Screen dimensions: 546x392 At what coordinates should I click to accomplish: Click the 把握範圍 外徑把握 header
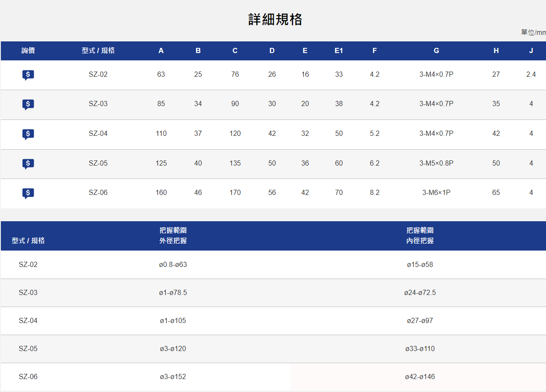click(x=173, y=235)
